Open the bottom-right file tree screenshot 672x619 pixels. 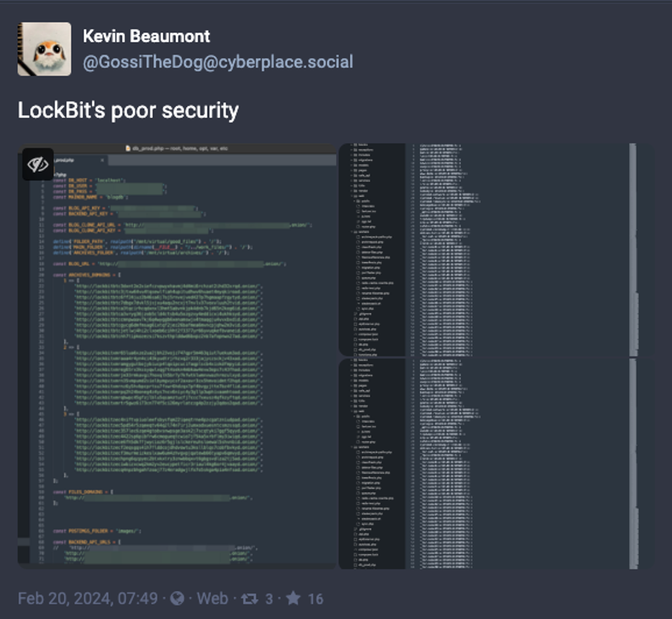coord(496,464)
